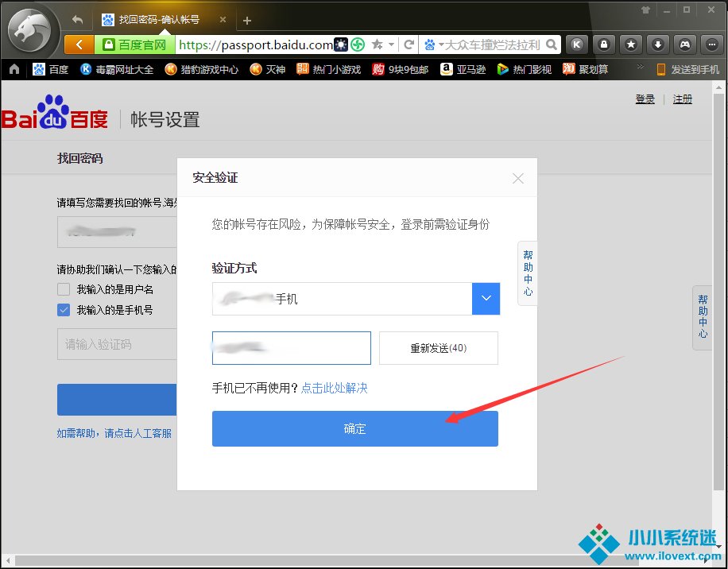Click the verification code field in dialog
Screen dimensions: 728x569
coord(292,348)
